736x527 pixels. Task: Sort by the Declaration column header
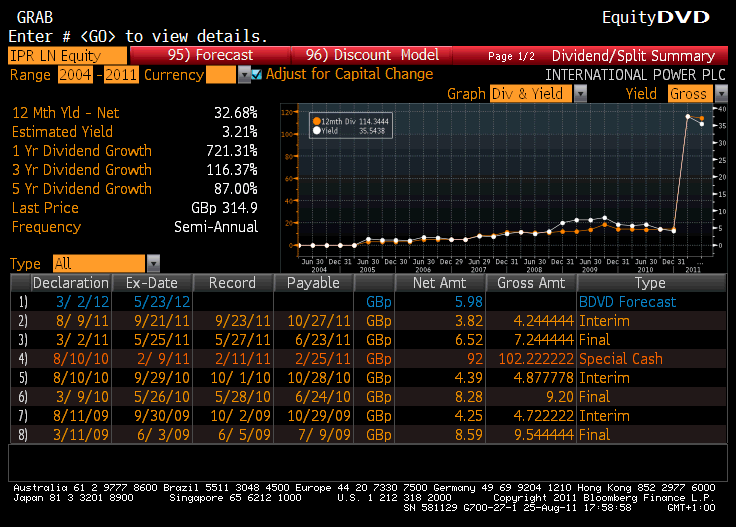pos(70,283)
